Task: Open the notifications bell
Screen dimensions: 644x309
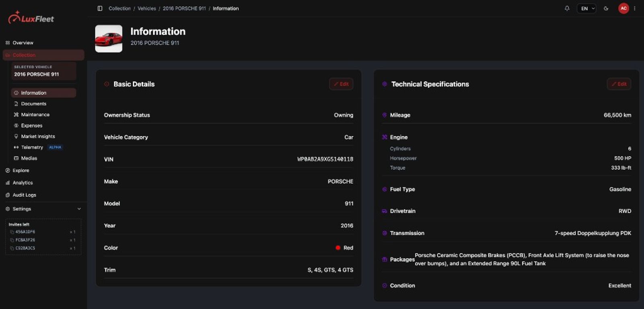Action: tap(567, 8)
